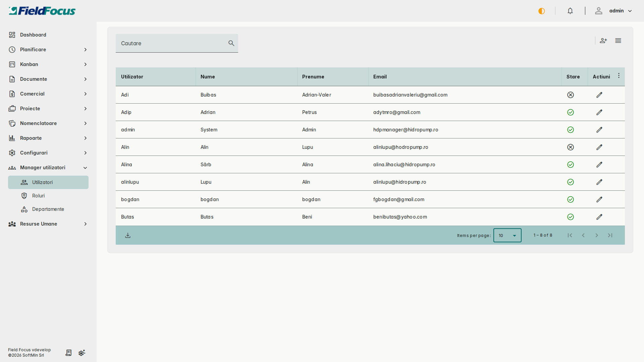The width and height of the screenshot is (644, 362).
Task: Toggle inactive status for user Alin
Action: point(571,147)
